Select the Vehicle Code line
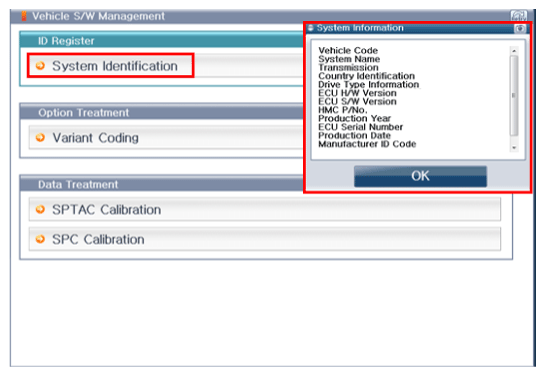545x376 pixels. click(348, 50)
